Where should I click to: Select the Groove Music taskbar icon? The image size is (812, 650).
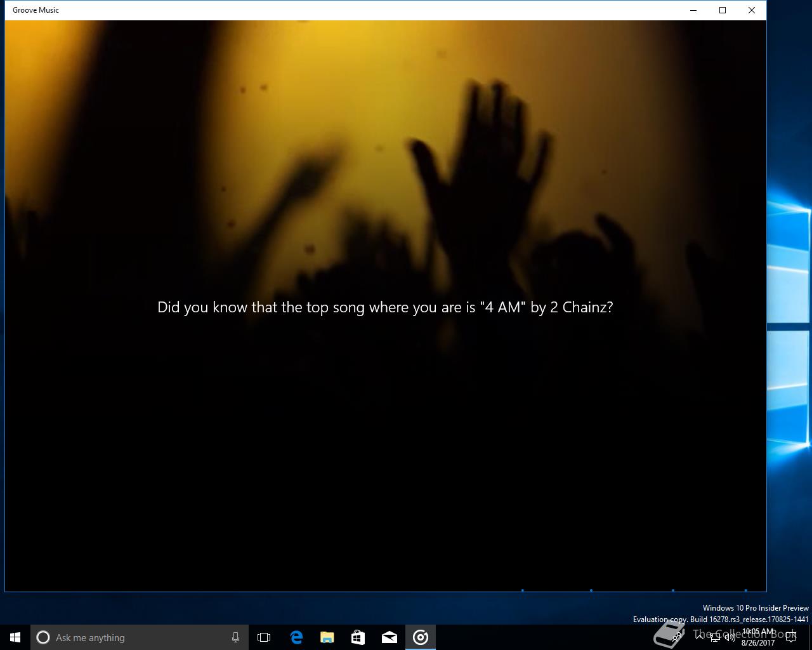pos(421,637)
